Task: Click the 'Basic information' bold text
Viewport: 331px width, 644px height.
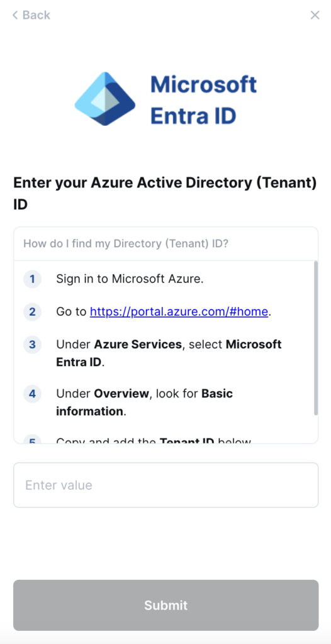Action: coord(144,402)
